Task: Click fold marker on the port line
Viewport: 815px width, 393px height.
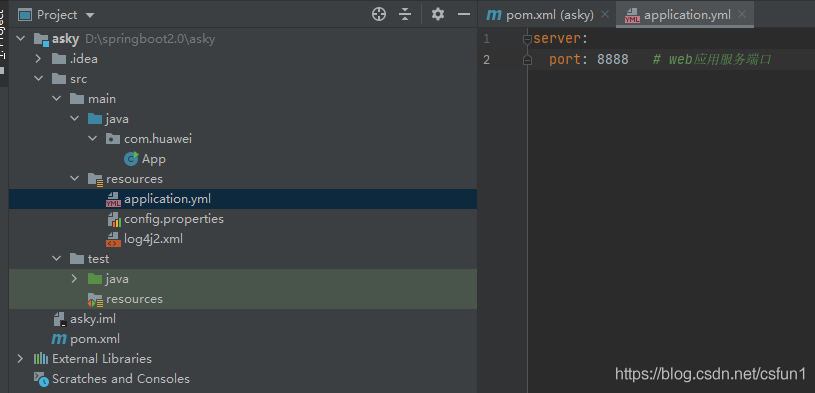Action: pyautogui.click(x=527, y=60)
